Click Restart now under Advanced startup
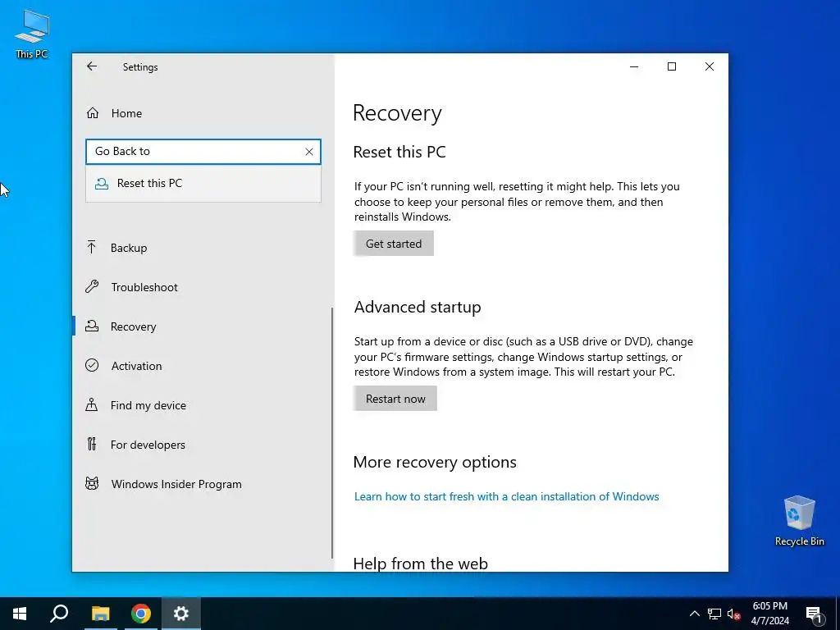This screenshot has height=630, width=840. (395, 399)
